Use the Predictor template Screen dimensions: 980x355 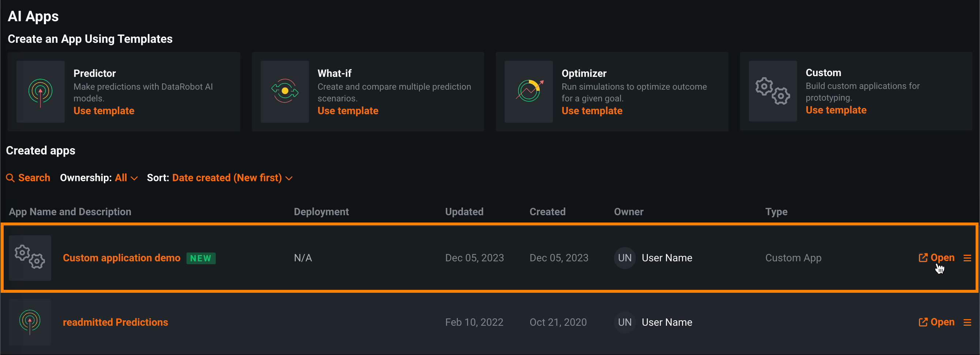[104, 111]
